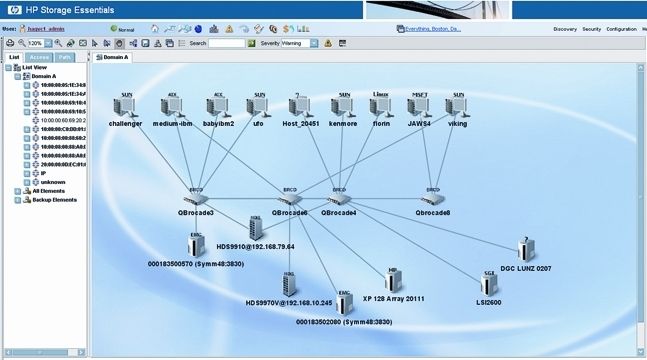The image size is (647, 360).
Task: Click the admin user name link
Action: click(x=45, y=29)
